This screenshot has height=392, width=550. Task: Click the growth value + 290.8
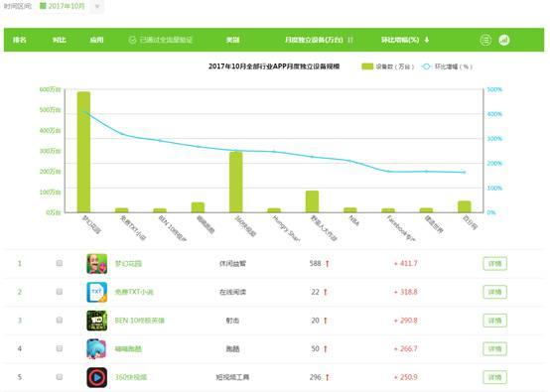(x=406, y=321)
